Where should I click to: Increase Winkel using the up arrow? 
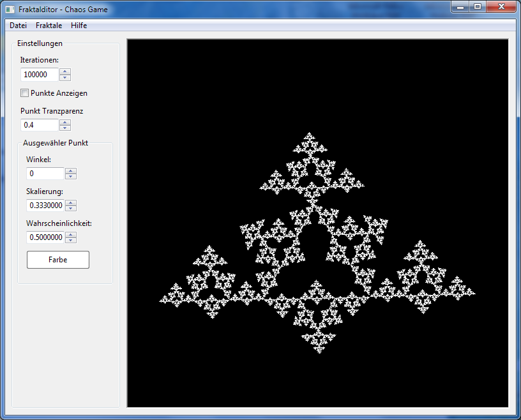(71, 170)
